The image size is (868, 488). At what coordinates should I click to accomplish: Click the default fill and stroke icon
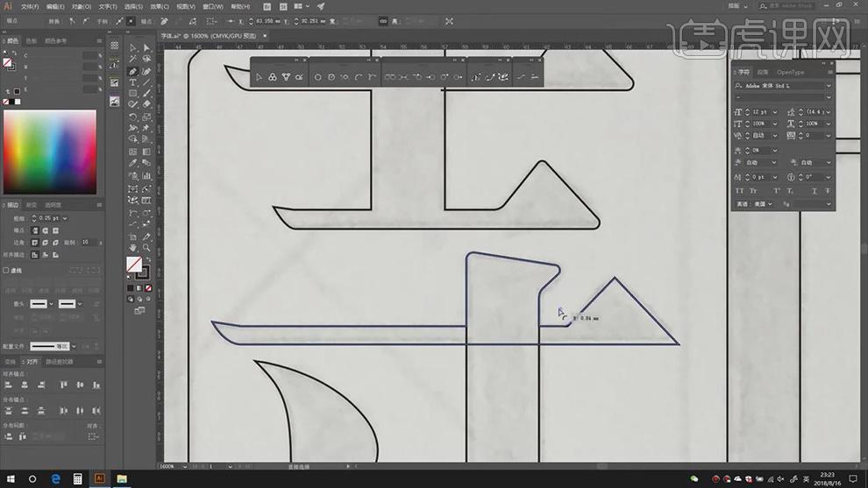pos(130,277)
